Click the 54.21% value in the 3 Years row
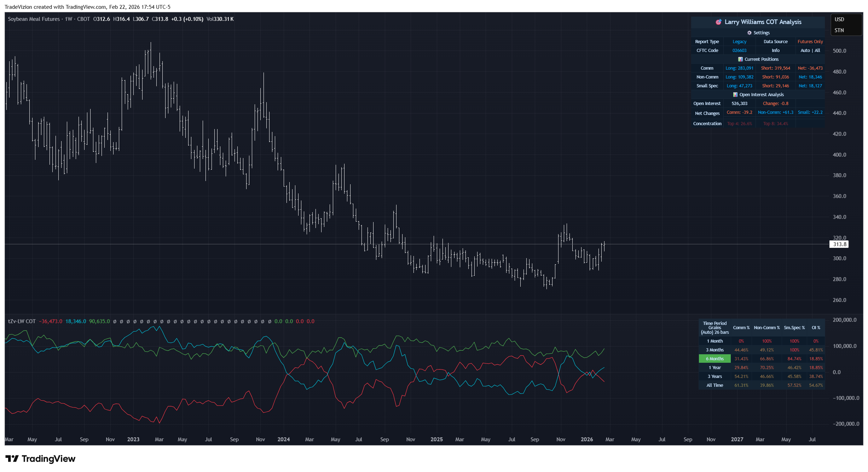Image resolution: width=868 pixels, height=472 pixels. pos(741,377)
